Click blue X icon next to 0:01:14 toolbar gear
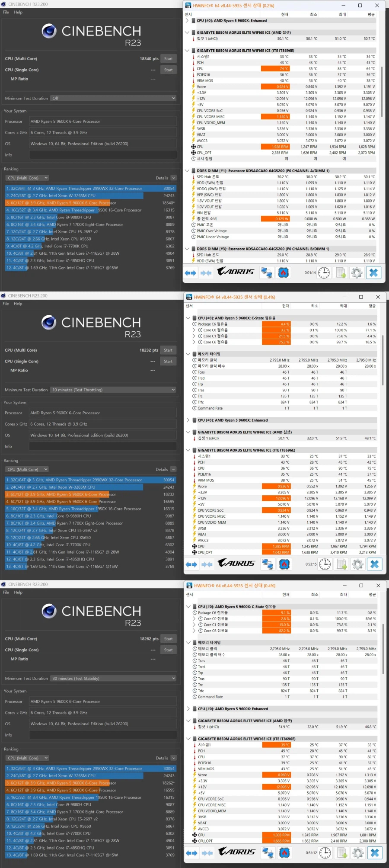 pyautogui.click(x=373, y=272)
